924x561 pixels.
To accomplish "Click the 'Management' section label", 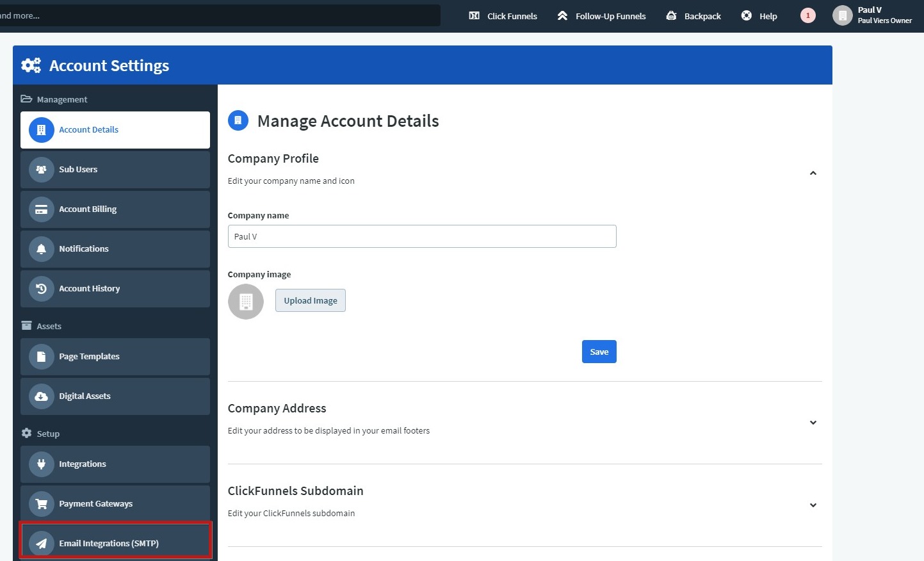I will [62, 100].
